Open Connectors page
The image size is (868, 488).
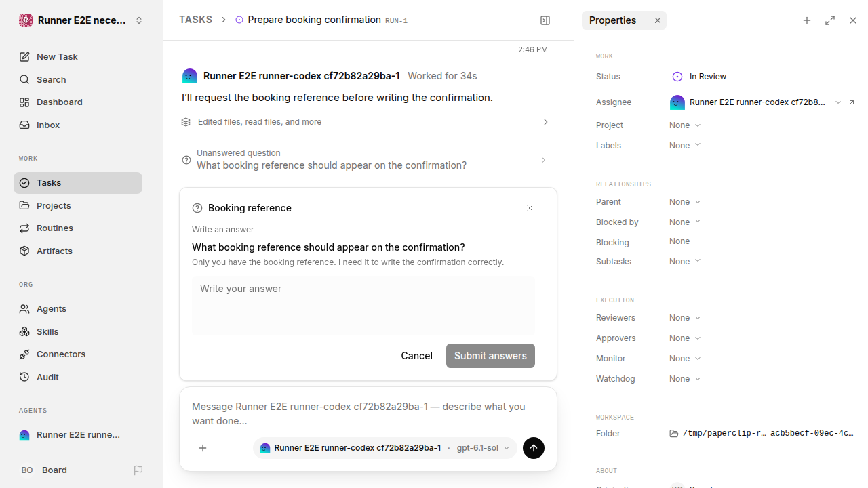coord(78,354)
